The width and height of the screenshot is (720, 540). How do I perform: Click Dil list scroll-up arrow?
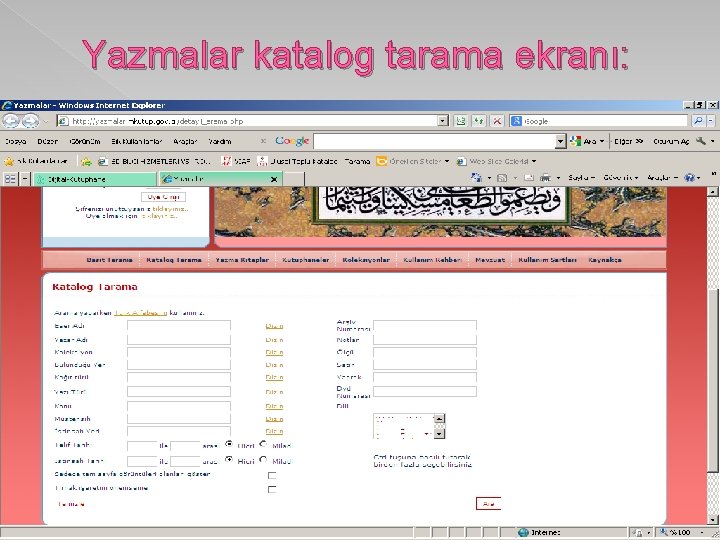[439, 418]
